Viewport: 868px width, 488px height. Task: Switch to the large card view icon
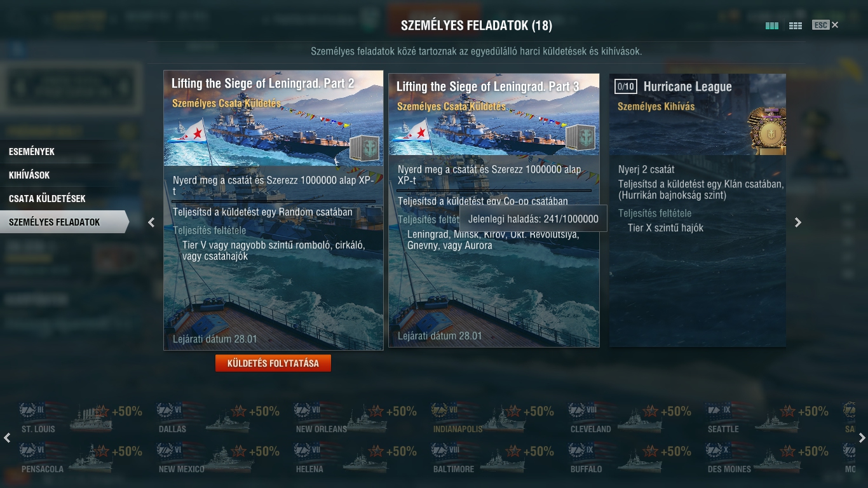772,26
